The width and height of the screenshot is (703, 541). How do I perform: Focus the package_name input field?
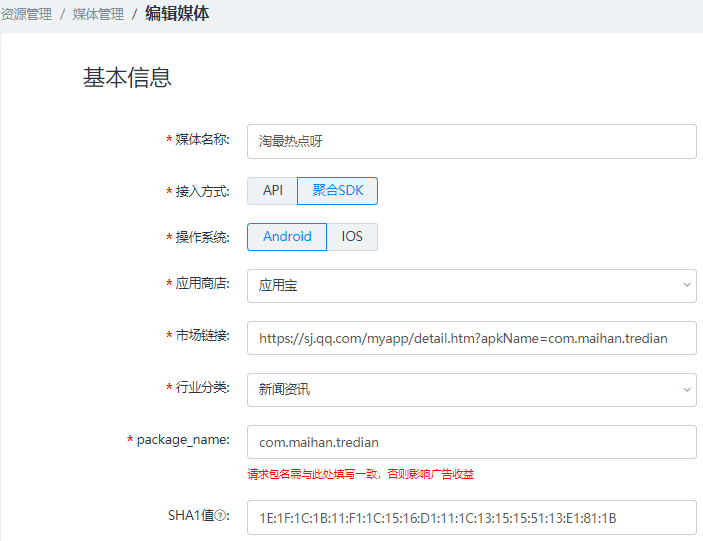click(x=471, y=441)
